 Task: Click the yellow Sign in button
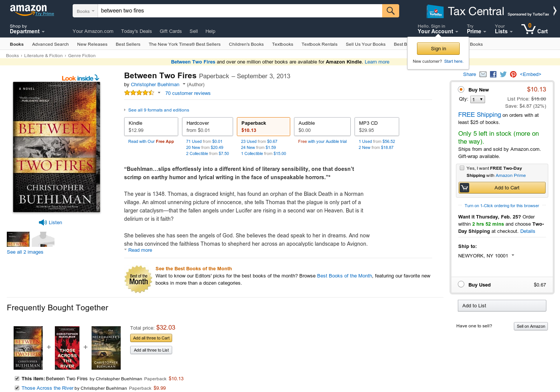coord(438,48)
